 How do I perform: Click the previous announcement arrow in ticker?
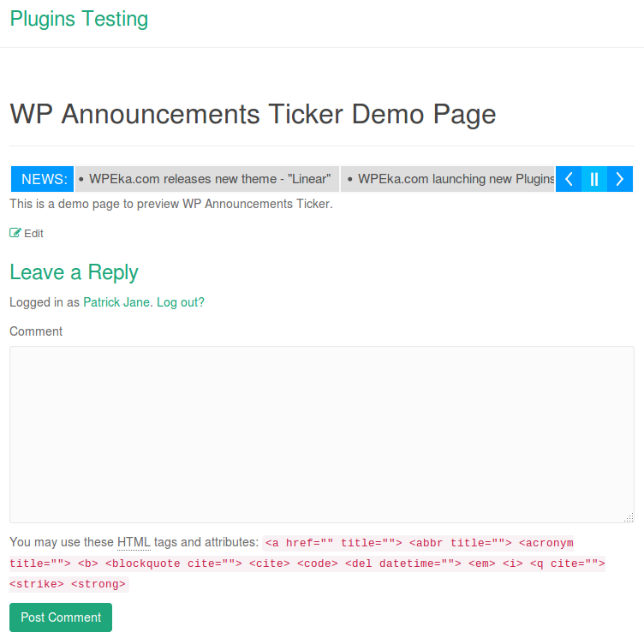click(x=569, y=179)
